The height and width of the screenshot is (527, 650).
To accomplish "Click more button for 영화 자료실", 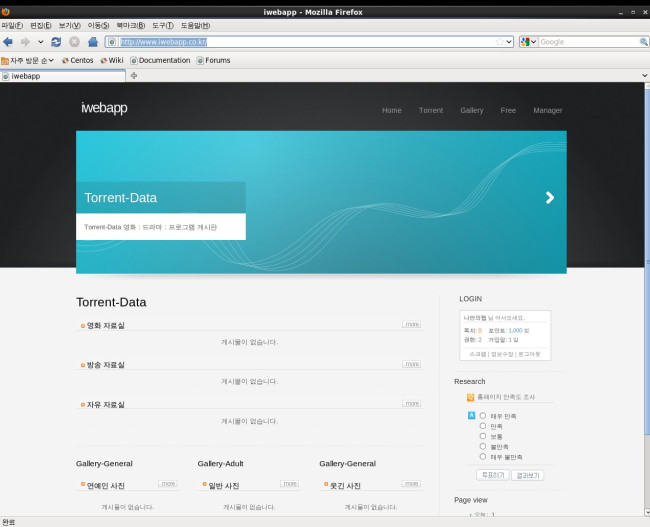I will [412, 324].
